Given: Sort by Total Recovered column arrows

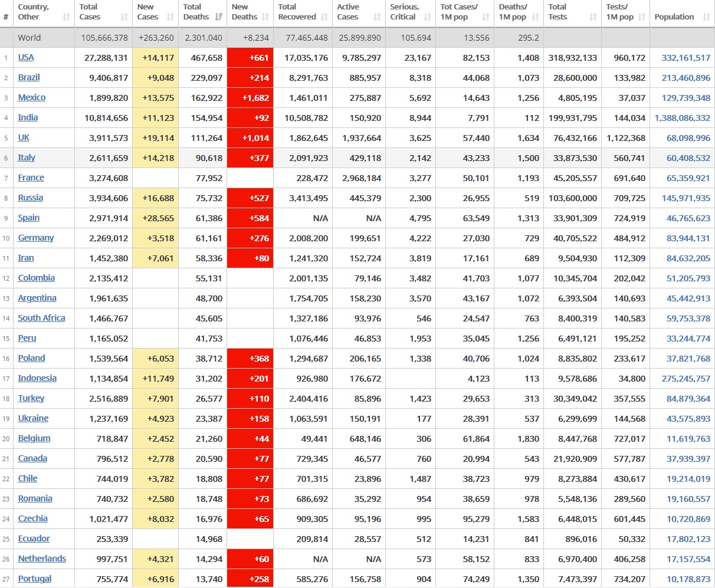Looking at the screenshot, I should (324, 17).
